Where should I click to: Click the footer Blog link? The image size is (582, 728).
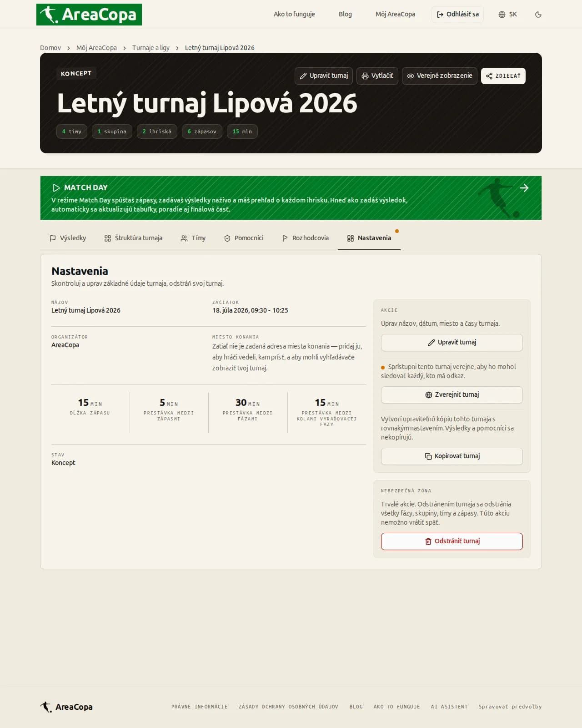[356, 707]
